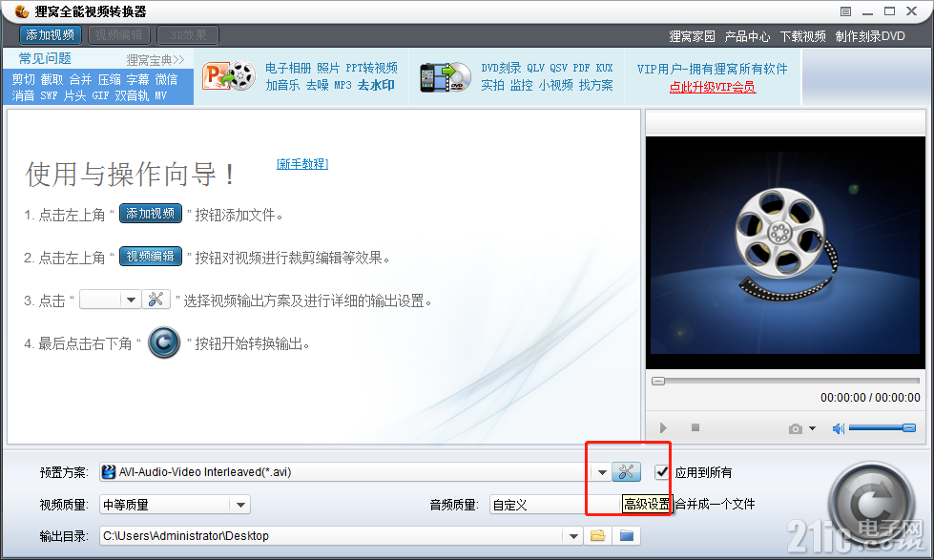Open the 找方案 link
This screenshot has height=560, width=934.
595,85
